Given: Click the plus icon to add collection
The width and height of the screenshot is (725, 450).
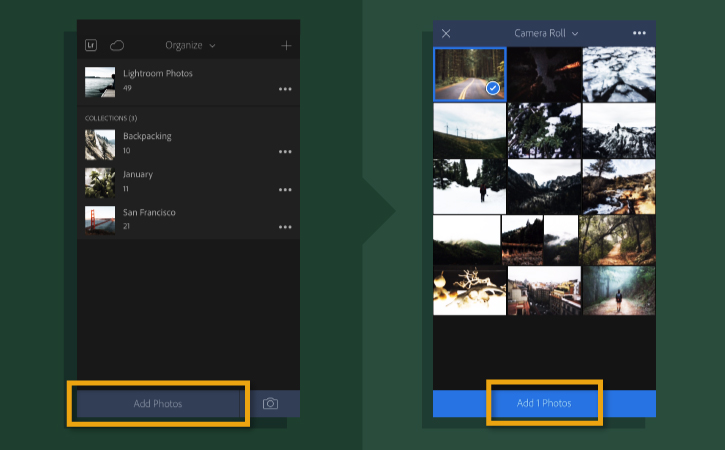Looking at the screenshot, I should pos(286,45).
